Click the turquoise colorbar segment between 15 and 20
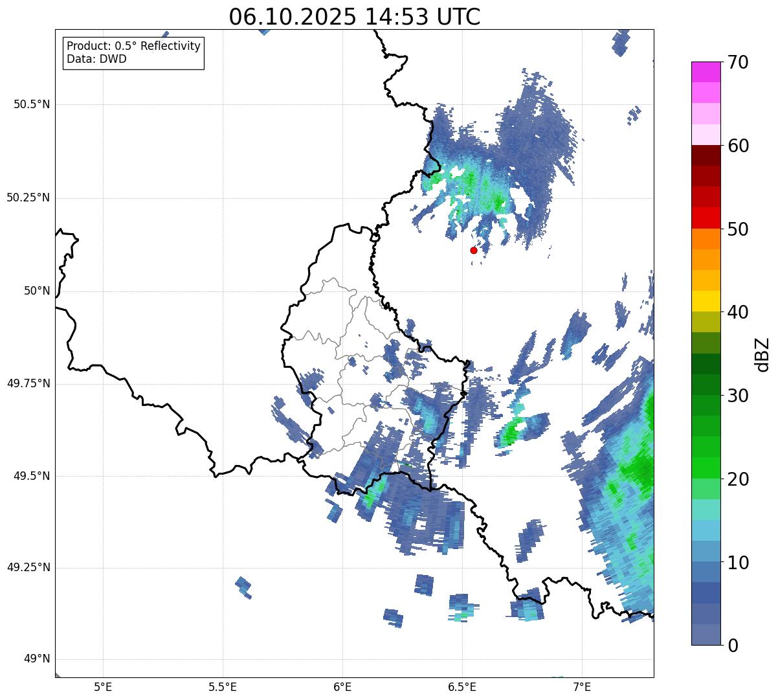 coord(706,510)
